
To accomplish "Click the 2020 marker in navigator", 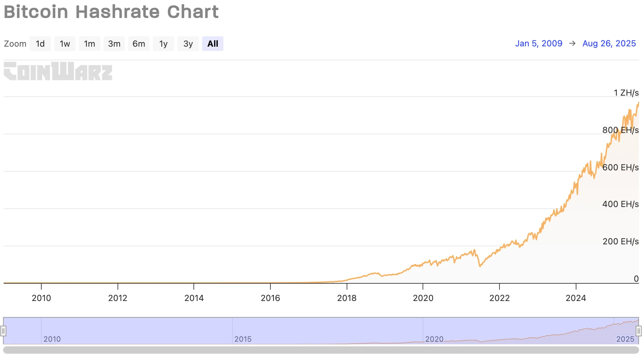I will tap(434, 339).
